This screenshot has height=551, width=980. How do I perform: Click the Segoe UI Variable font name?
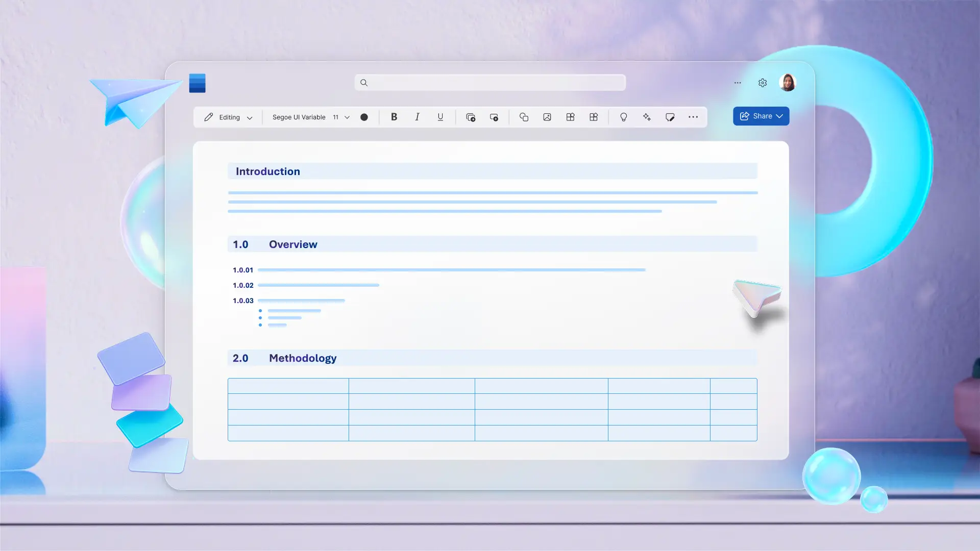tap(299, 117)
